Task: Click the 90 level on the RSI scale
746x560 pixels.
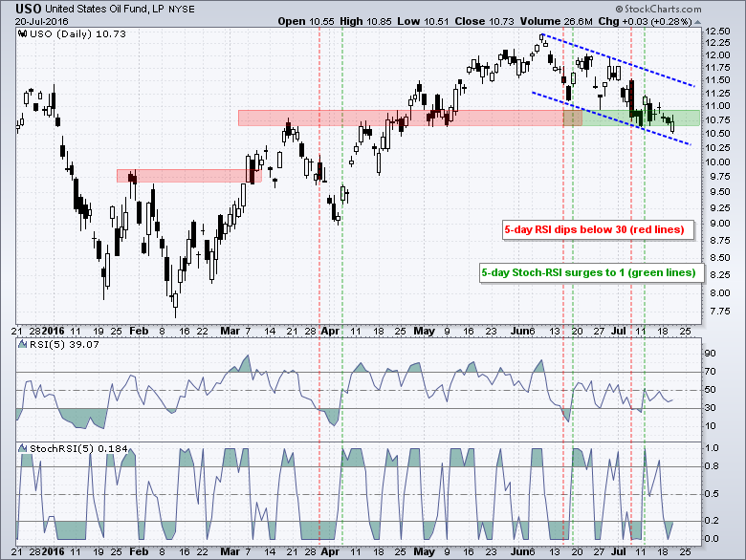Action: coord(710,354)
